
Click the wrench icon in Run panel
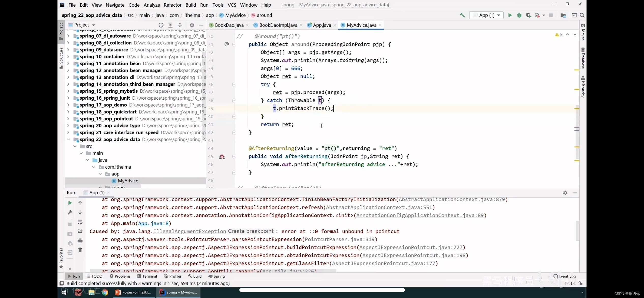pos(70,212)
